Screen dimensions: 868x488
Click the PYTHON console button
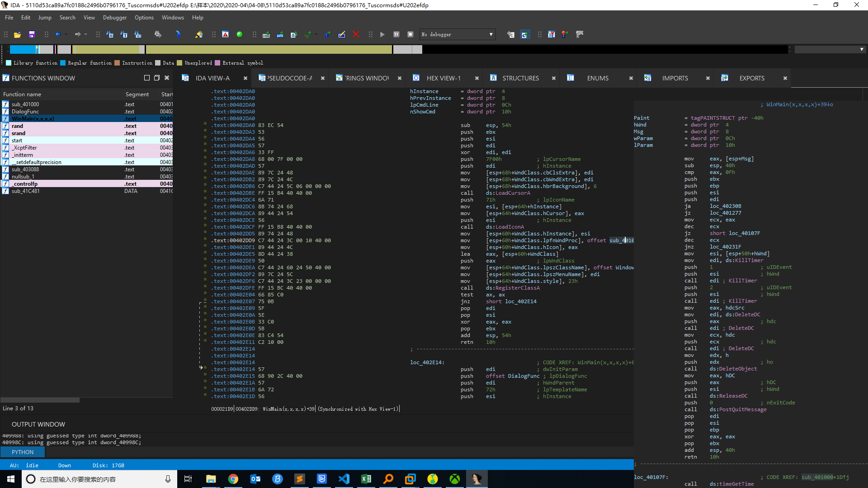point(23,452)
